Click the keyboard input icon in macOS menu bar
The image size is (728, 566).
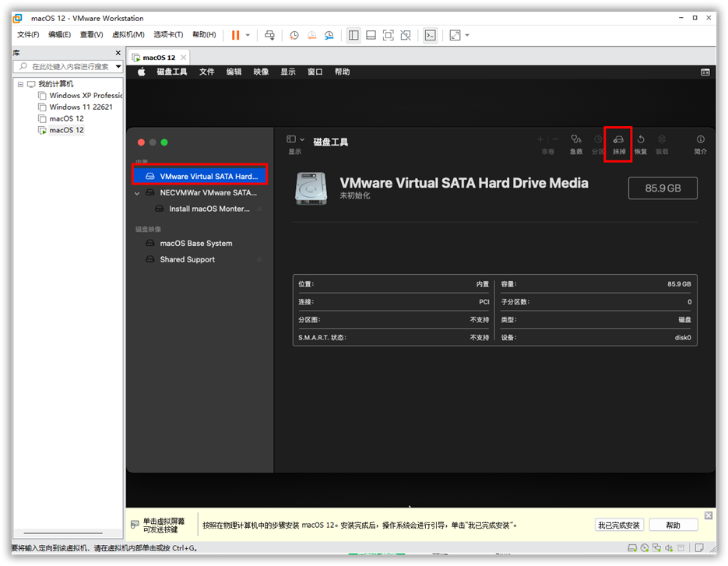[705, 72]
